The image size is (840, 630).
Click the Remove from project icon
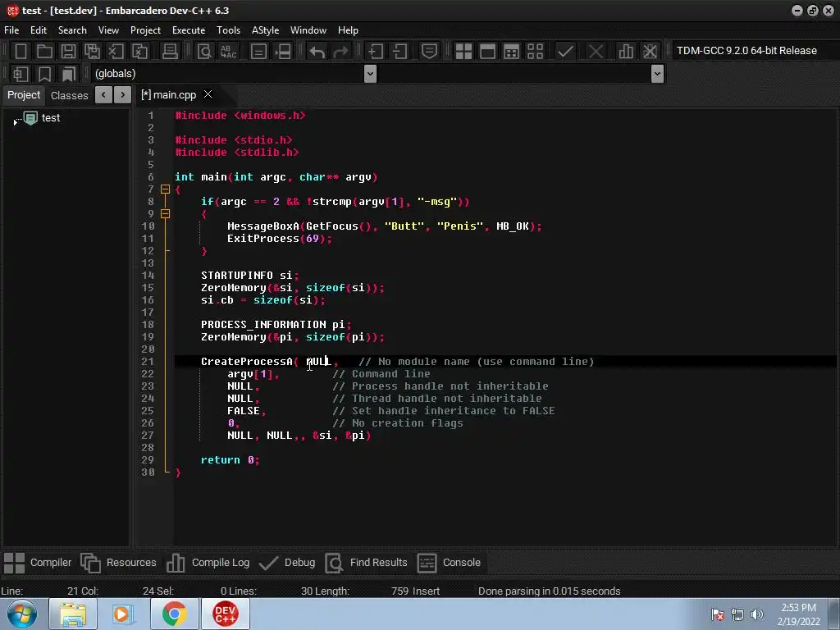pos(399,51)
